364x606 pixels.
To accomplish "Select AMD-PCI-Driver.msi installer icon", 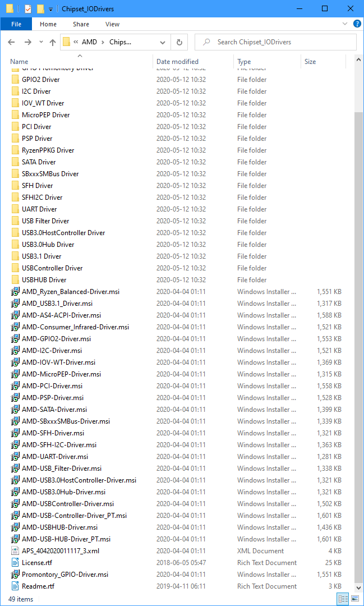I will [x=15, y=386].
